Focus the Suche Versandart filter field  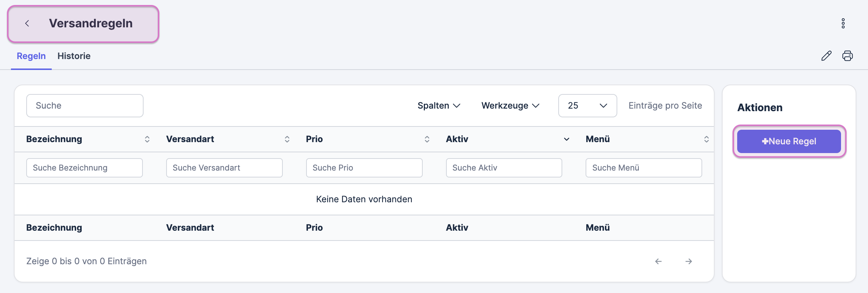pyautogui.click(x=224, y=168)
